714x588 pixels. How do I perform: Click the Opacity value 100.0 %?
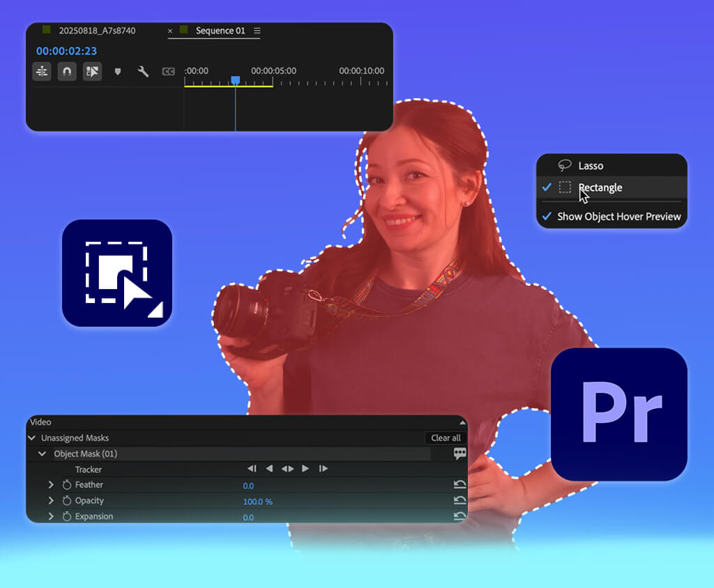point(258,502)
